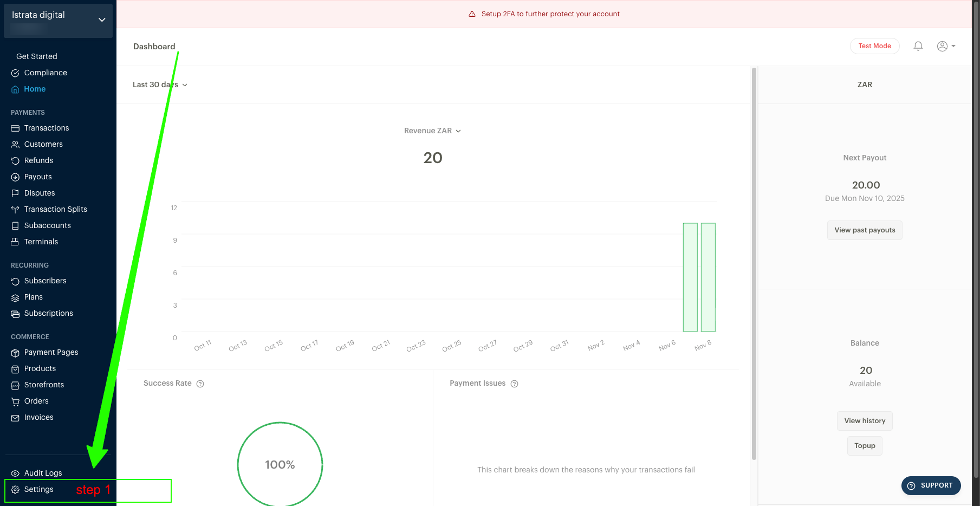The height and width of the screenshot is (506, 980).
Task: Click View past payouts button
Action: point(865,230)
